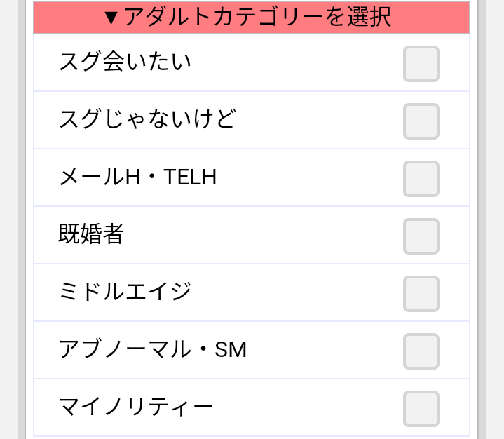Mark the アブノーマル・SM checkbox

point(421,351)
